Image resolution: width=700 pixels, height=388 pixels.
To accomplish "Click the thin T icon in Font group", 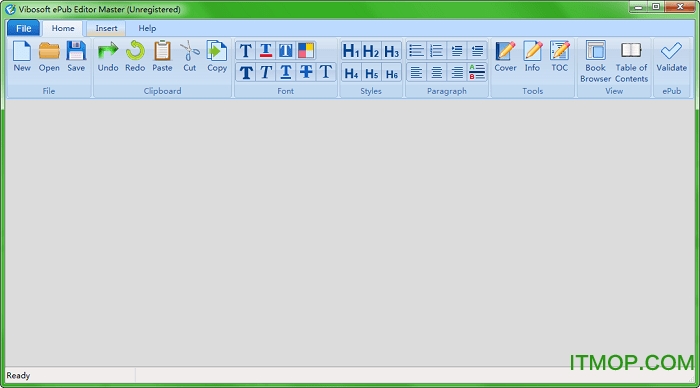I will tap(326, 72).
